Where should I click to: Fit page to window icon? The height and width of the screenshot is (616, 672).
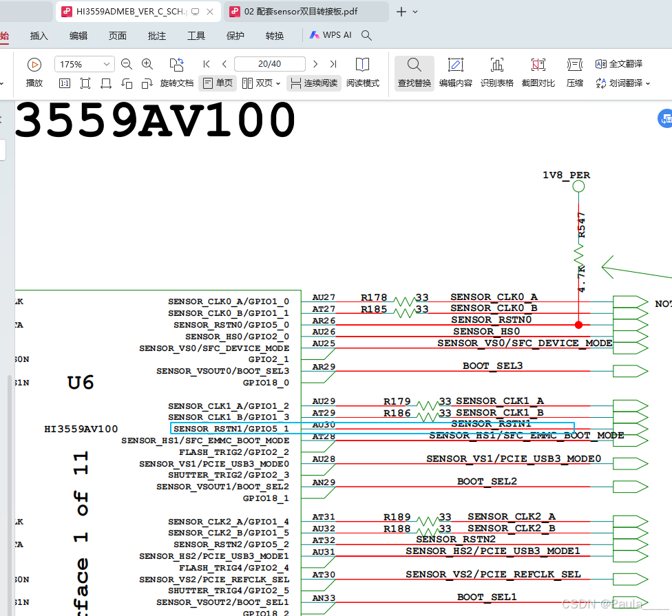coord(85,83)
